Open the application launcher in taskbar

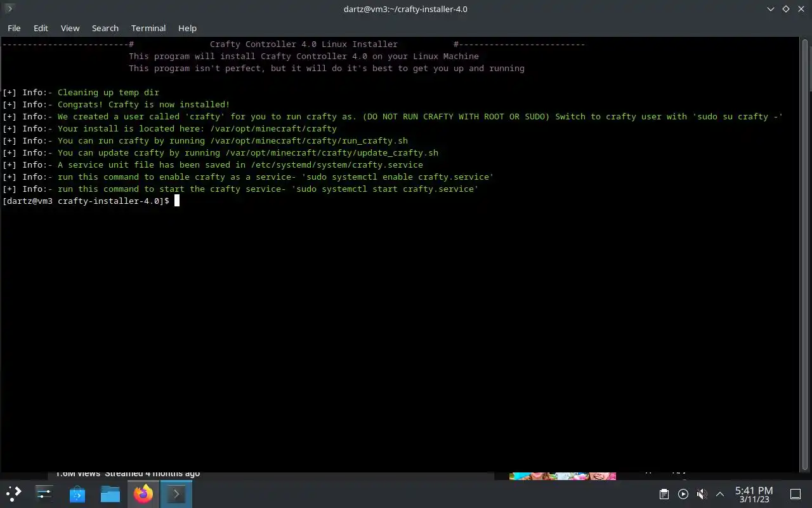pyautogui.click(x=13, y=493)
